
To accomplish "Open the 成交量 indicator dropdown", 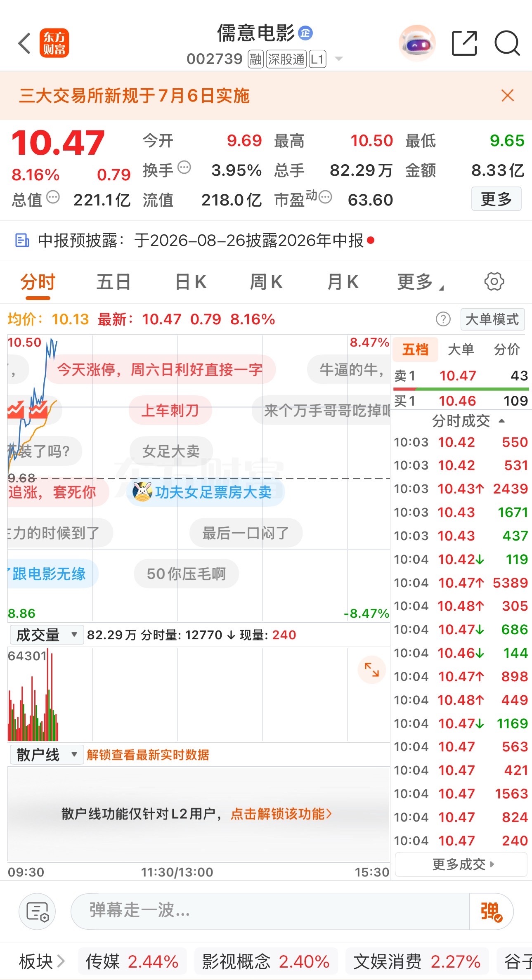I will (47, 635).
